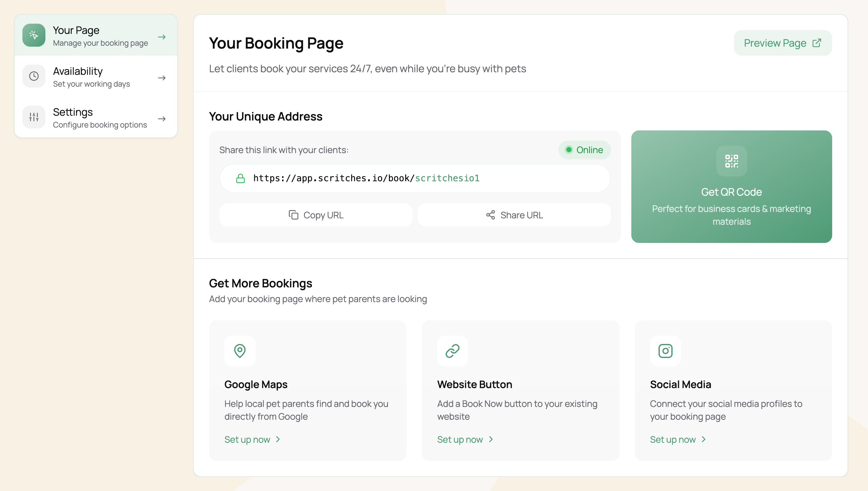Image resolution: width=868 pixels, height=491 pixels.
Task: Click 'Share this link with your clients:' label
Action: point(284,150)
